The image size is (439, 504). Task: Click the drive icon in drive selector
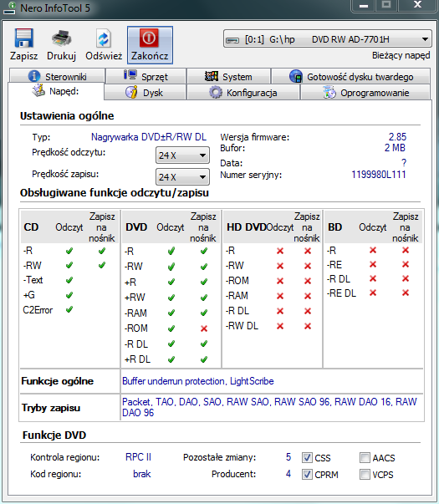click(232, 40)
